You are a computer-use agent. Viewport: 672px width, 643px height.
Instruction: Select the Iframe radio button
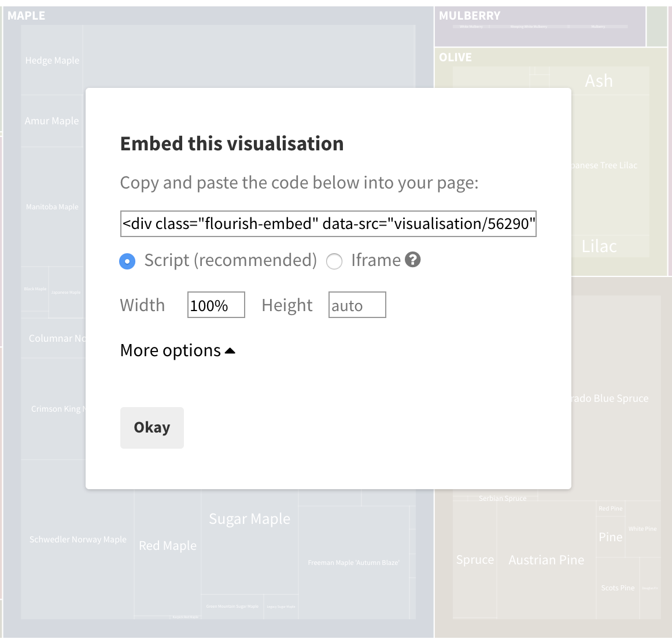click(x=334, y=261)
